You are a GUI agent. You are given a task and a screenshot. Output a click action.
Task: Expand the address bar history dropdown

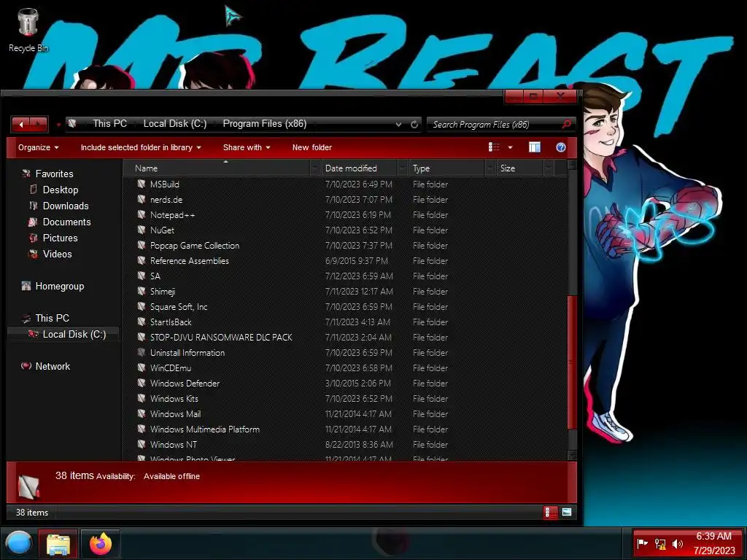point(398,124)
